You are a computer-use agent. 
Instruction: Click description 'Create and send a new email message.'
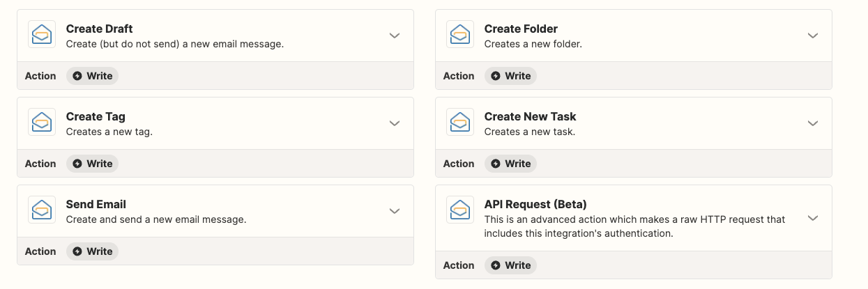[x=156, y=219]
